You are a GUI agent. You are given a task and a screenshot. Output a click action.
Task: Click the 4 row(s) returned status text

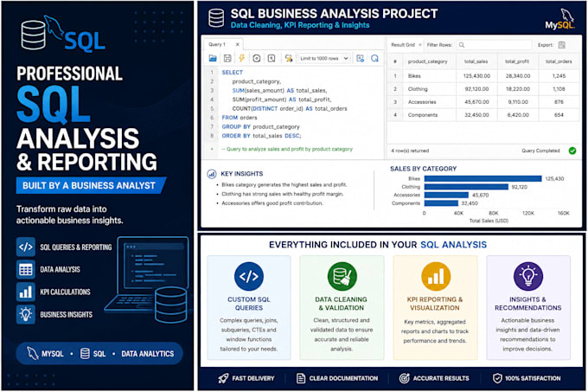pos(410,151)
